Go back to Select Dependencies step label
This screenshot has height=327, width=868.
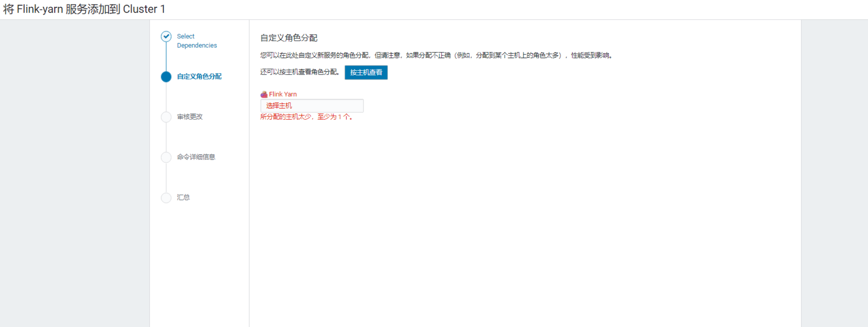coord(196,41)
